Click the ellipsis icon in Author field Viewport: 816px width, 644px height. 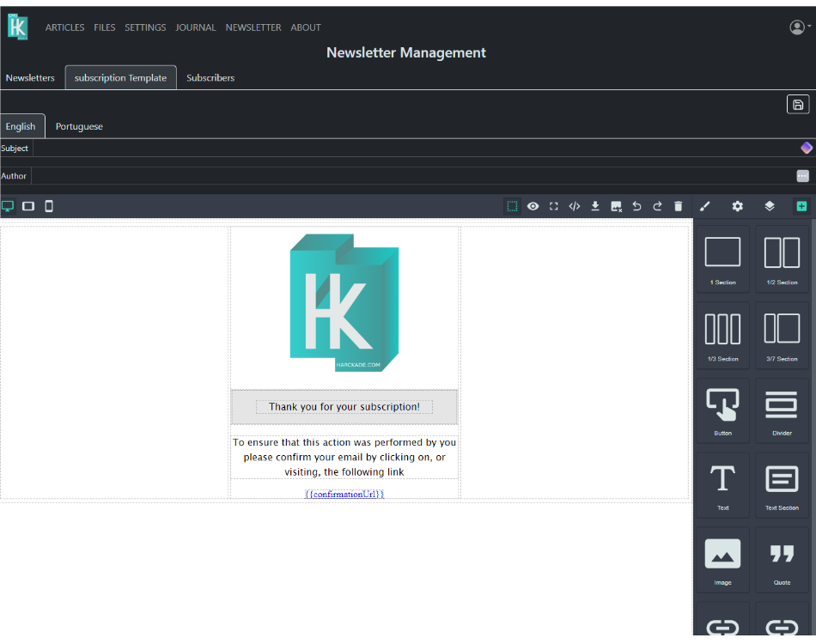tap(802, 176)
